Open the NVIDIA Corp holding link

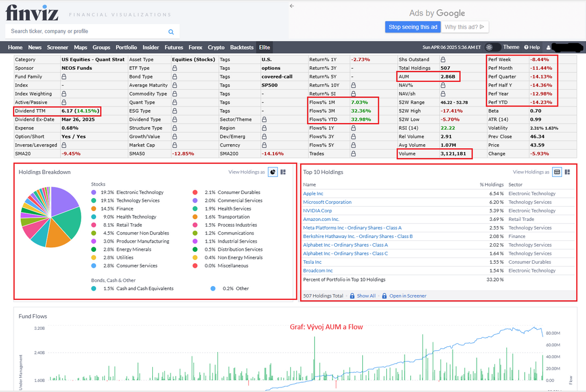click(x=317, y=211)
